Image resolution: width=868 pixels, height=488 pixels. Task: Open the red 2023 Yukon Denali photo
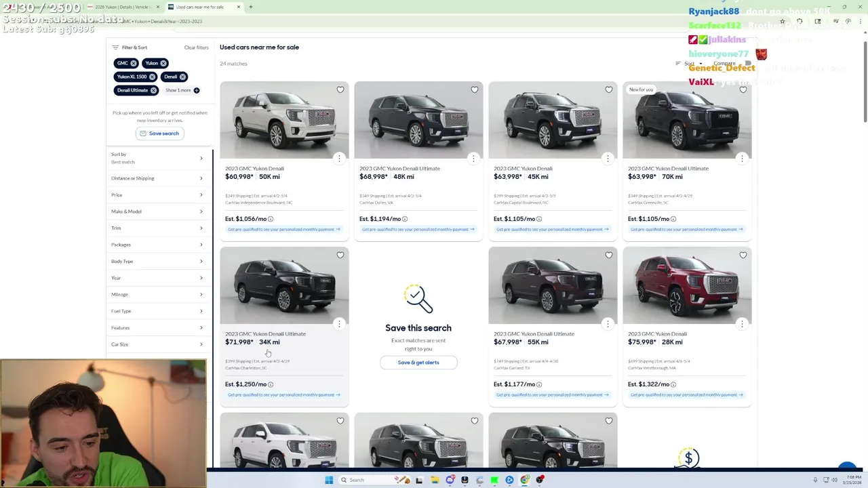click(687, 285)
